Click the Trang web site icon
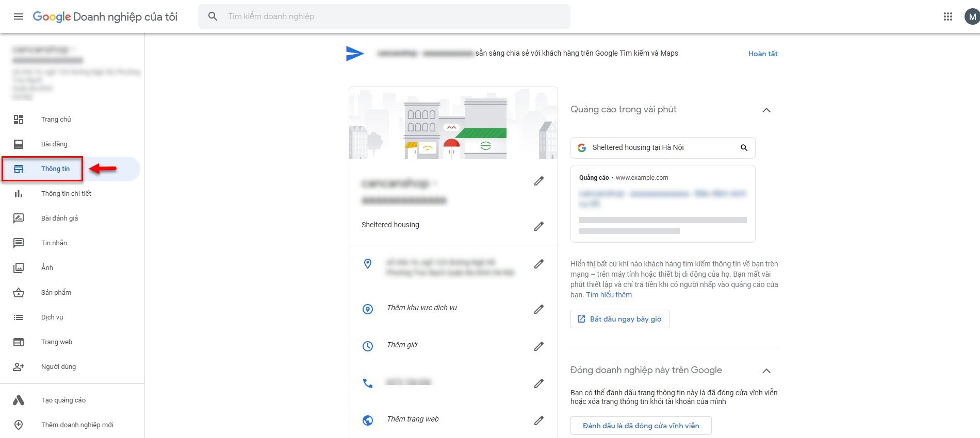This screenshot has height=438, width=980. 19,342
